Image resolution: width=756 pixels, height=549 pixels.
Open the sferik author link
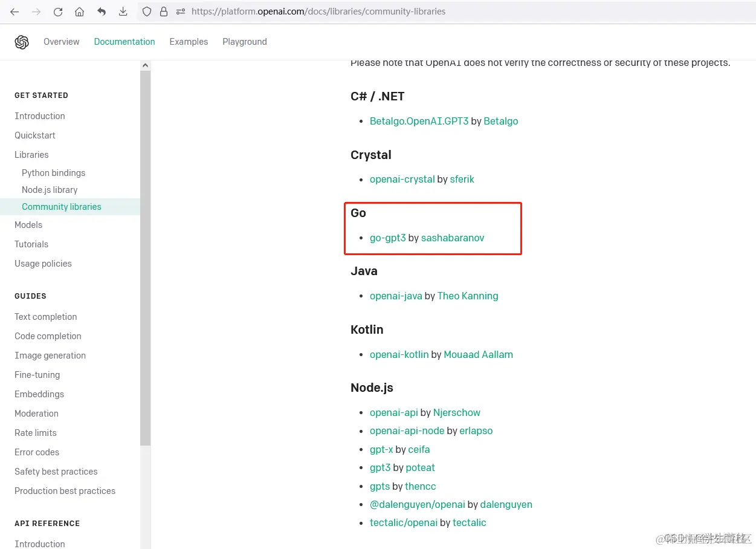coord(462,179)
